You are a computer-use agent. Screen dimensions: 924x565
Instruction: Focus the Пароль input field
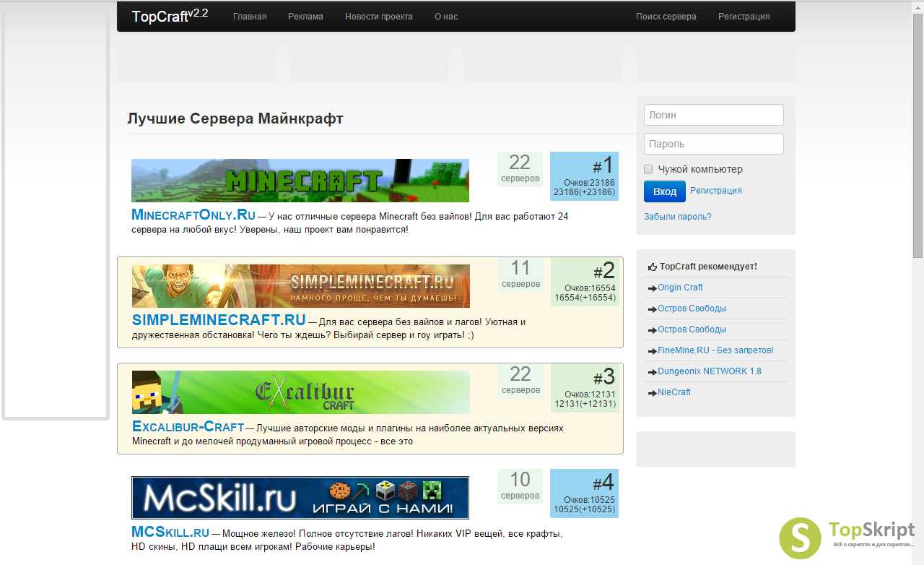(714, 144)
